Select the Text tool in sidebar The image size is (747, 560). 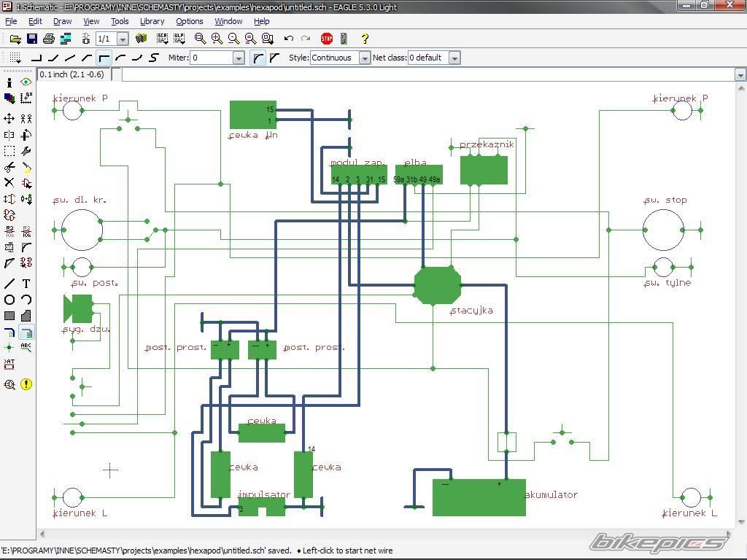point(26,283)
